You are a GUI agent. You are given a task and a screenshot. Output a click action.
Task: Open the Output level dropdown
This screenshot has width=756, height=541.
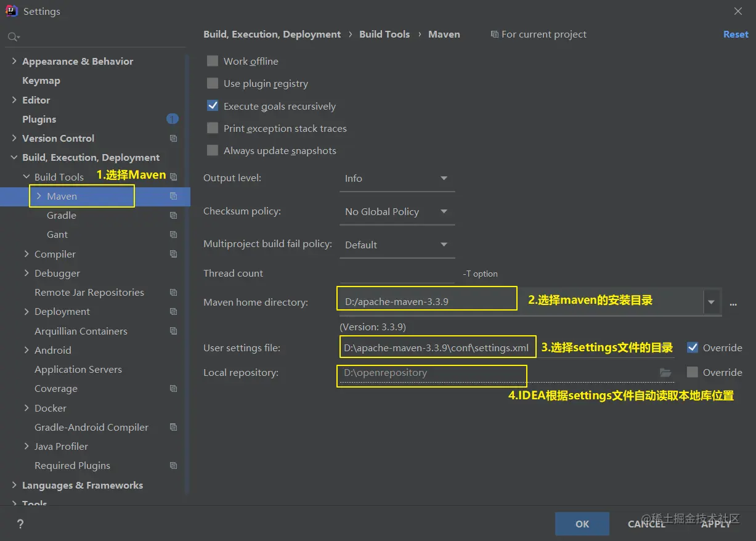click(x=397, y=178)
